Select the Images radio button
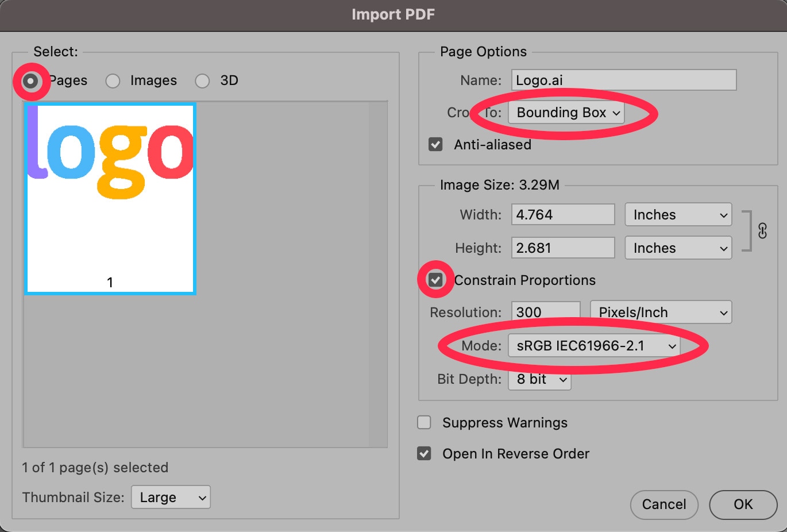 [113, 81]
